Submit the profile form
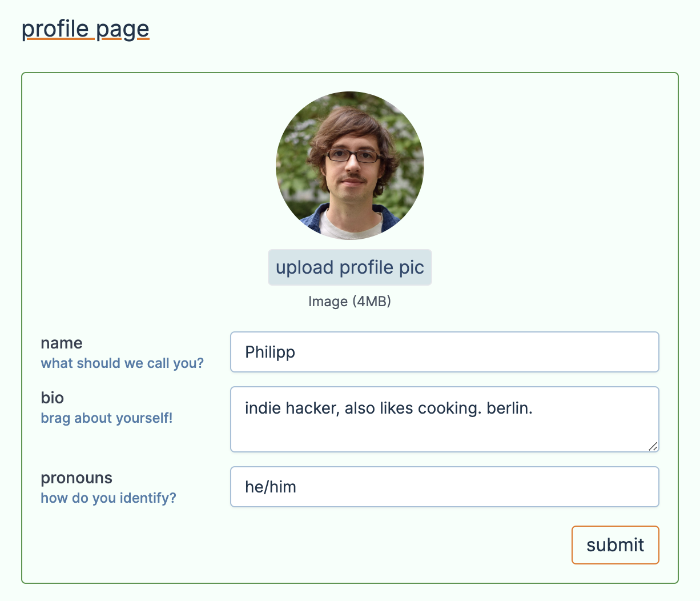The image size is (700, 601). [615, 545]
